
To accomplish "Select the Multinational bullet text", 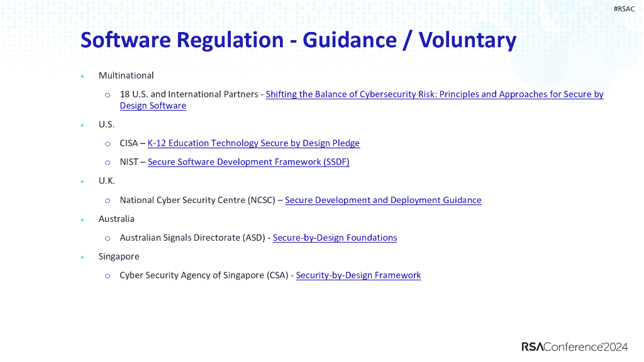I will pos(126,75).
